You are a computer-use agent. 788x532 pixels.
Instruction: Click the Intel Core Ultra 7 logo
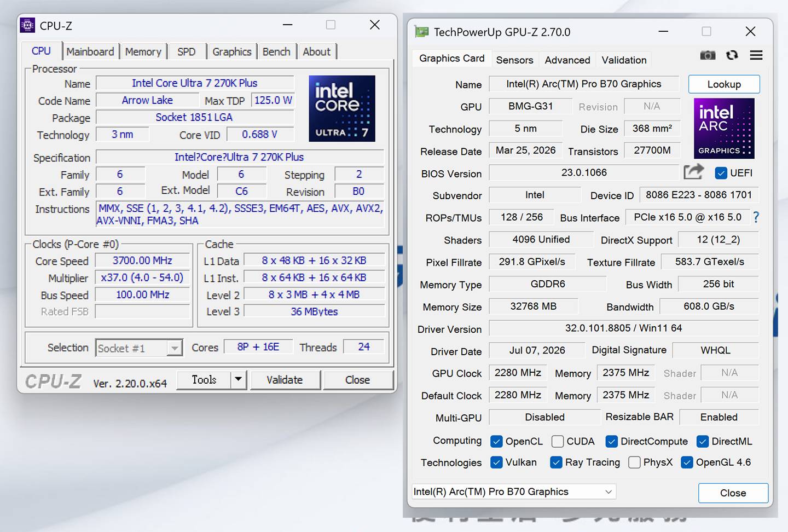coord(342,108)
